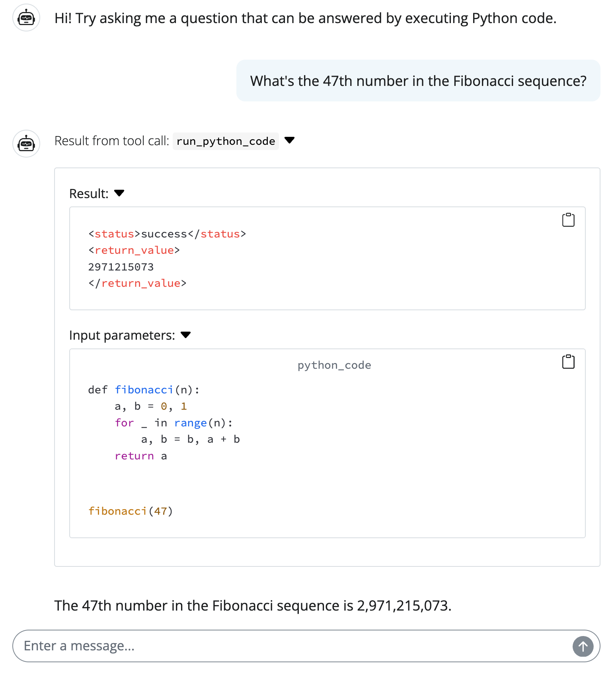616x677 pixels.
Task: Click the status success line in result
Action: click(167, 234)
